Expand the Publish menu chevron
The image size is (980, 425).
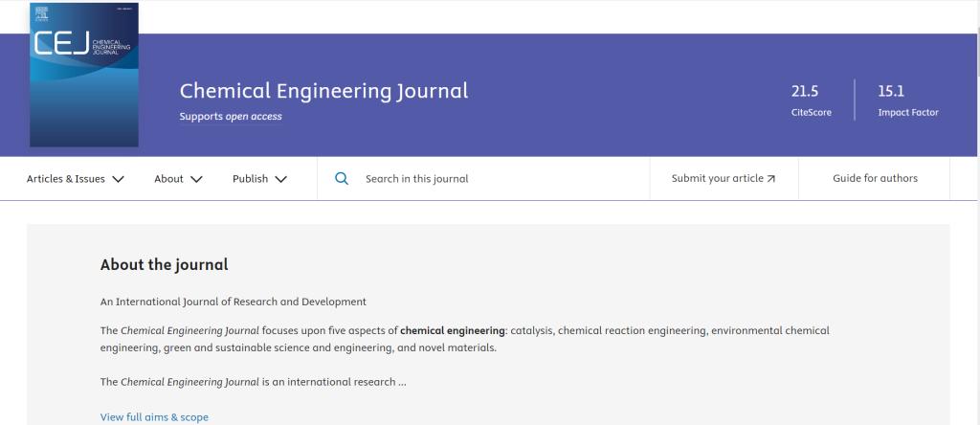coord(280,179)
